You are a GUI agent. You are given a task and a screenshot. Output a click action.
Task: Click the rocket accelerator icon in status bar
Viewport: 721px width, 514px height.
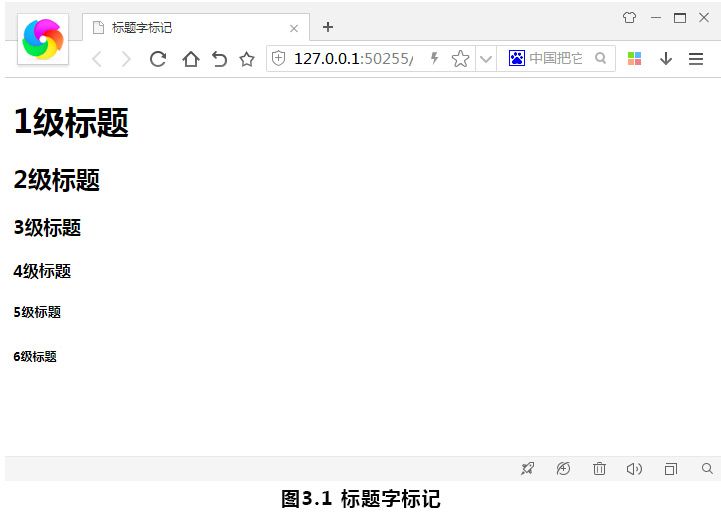click(527, 468)
